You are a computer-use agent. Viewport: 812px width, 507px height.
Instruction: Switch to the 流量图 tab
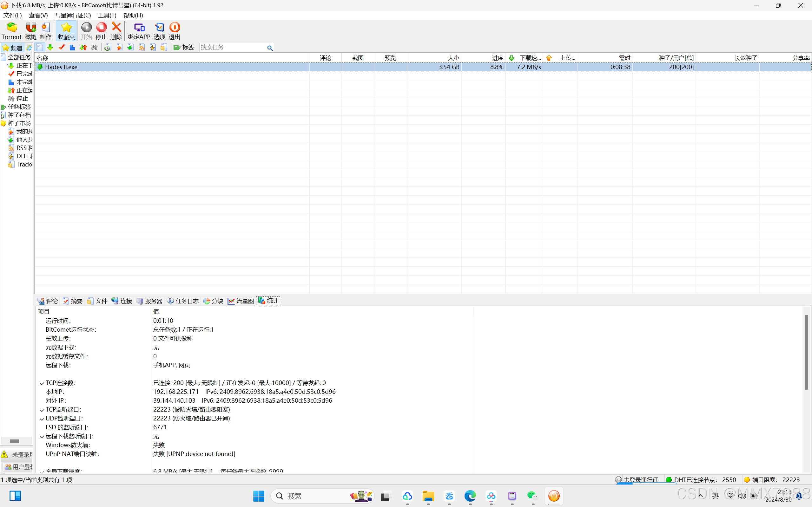(x=241, y=301)
